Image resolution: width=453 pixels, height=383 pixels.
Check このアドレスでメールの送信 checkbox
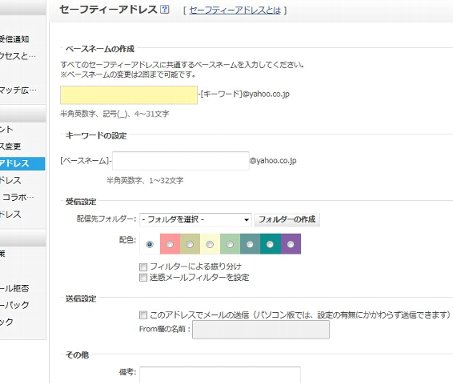point(143,315)
